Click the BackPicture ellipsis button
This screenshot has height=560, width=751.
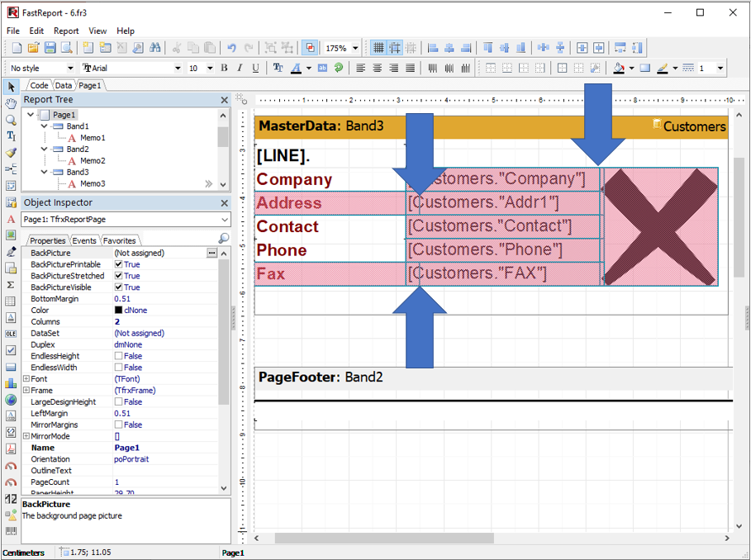click(212, 253)
